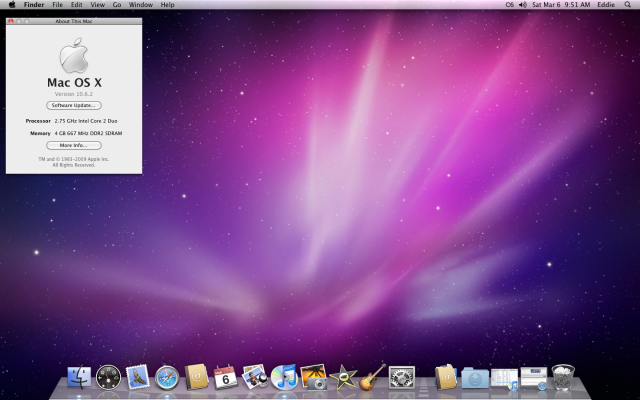This screenshot has width=640, height=400.
Task: Open the File menu
Action: (x=58, y=4)
